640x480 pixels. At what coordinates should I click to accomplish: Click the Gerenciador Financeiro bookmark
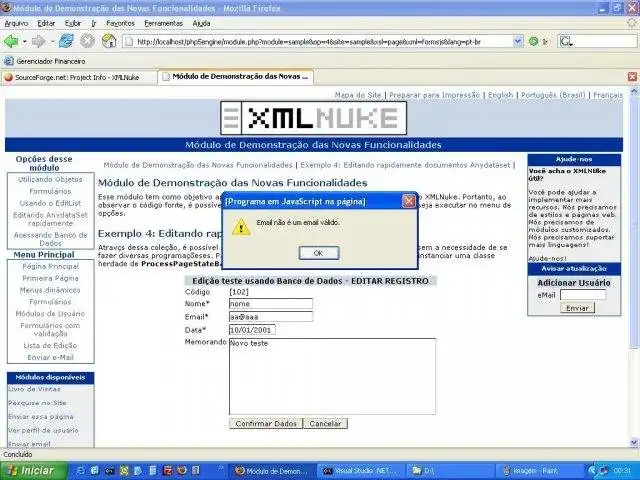(x=45, y=61)
